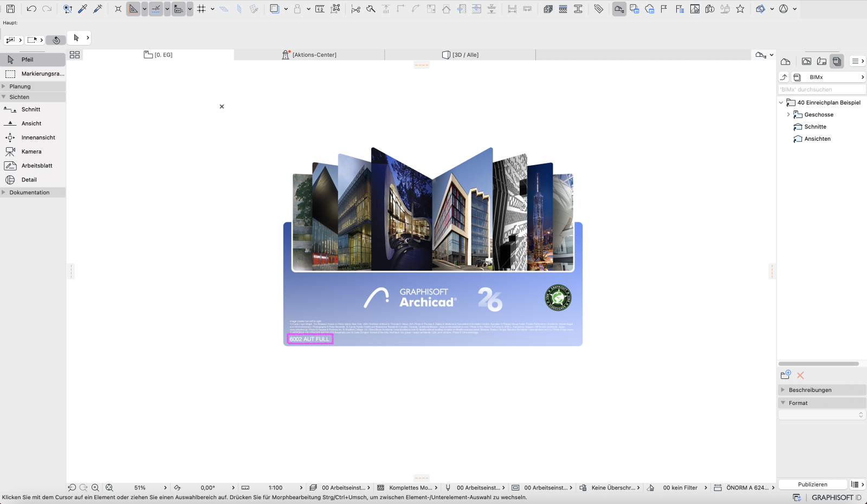This screenshot has width=867, height=504.
Task: Select the Kamera tool
Action: click(33, 152)
